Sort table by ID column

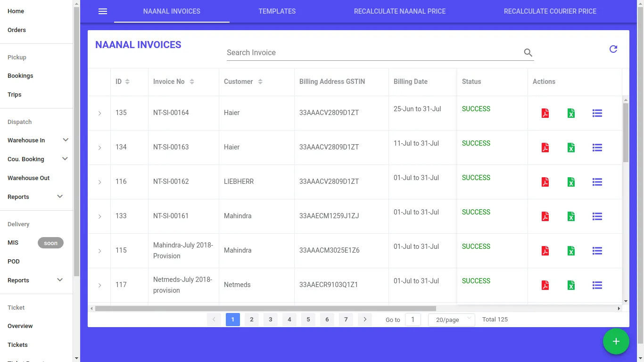(127, 82)
